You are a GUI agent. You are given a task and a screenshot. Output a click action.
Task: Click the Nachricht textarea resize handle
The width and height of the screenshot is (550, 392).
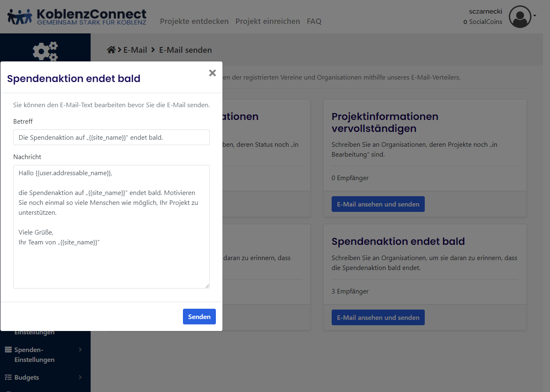207,286
